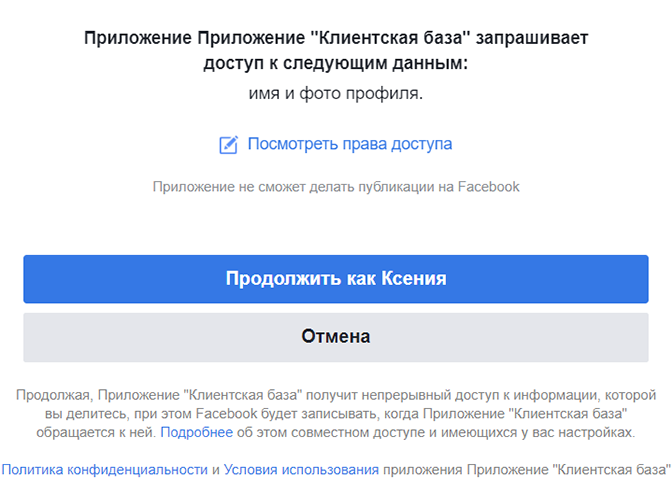Click the word "Facebook" in the gray publication note
The height and width of the screenshot is (493, 672).
(x=489, y=187)
